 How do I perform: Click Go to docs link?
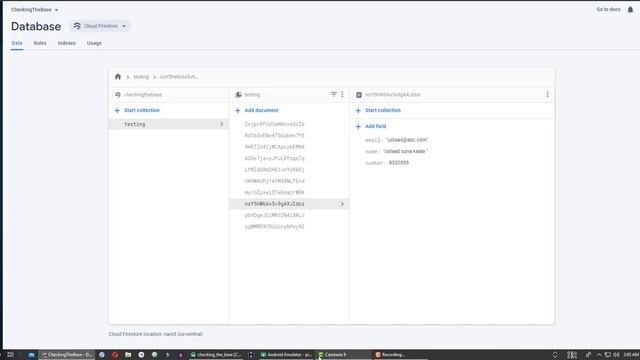pyautogui.click(x=608, y=9)
